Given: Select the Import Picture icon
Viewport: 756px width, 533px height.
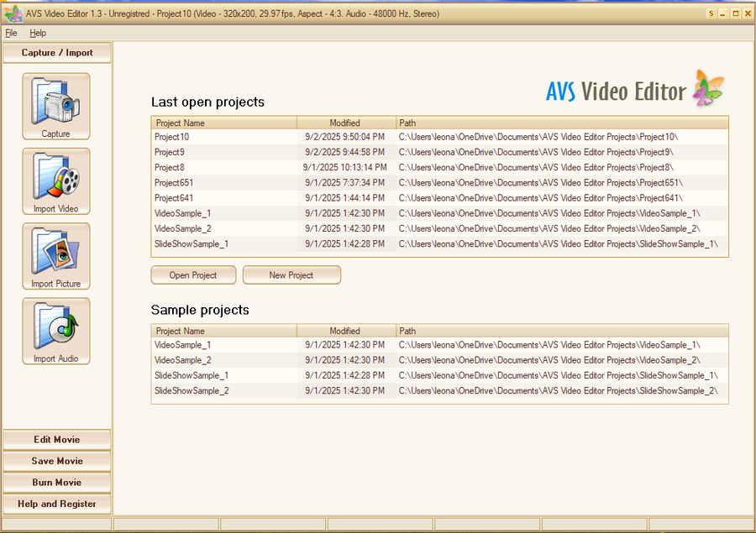Looking at the screenshot, I should 56,256.
